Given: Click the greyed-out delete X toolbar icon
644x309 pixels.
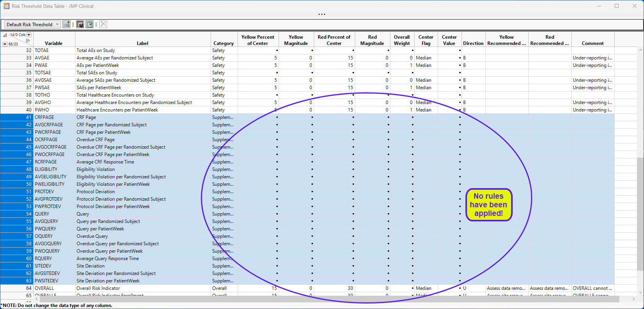Looking at the screenshot, I should [x=103, y=24].
